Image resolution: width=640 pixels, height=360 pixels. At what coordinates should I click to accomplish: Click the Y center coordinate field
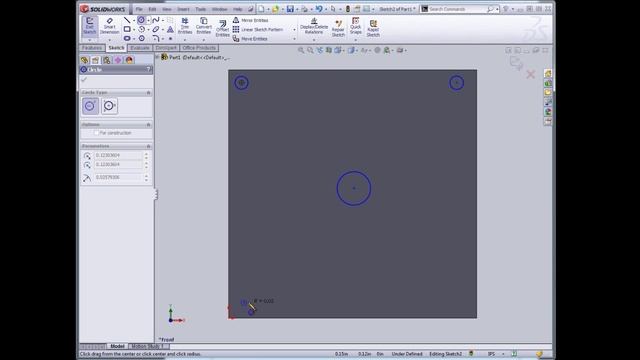coord(118,164)
